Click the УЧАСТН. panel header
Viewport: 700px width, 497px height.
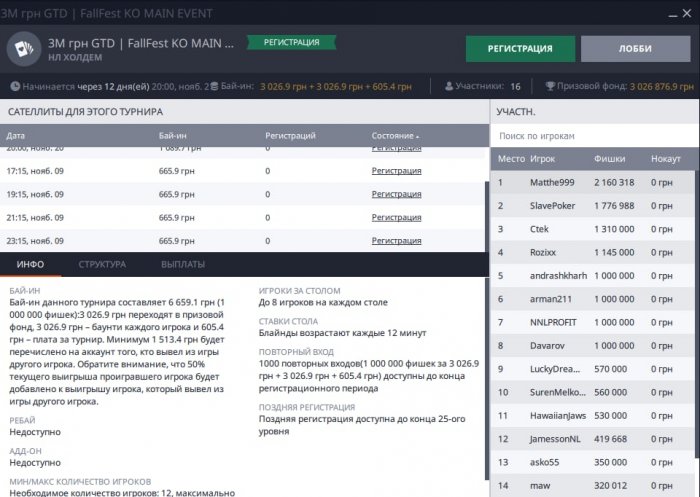(595, 112)
